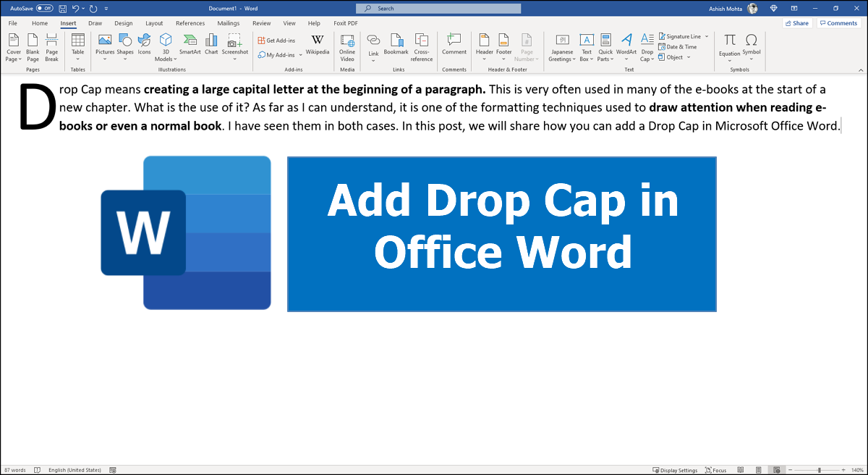Open the Shapes gallery
Image resolution: width=868 pixels, height=475 pixels.
click(125, 47)
